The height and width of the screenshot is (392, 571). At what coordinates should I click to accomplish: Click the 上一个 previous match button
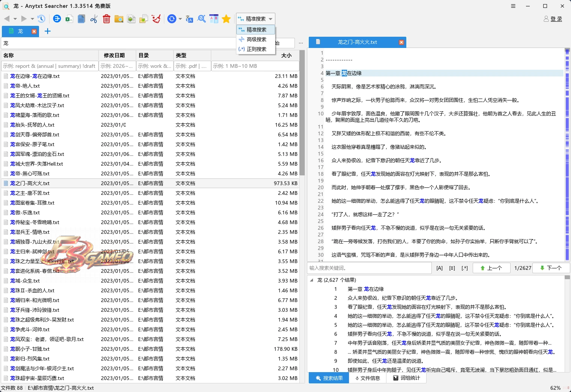tap(491, 268)
